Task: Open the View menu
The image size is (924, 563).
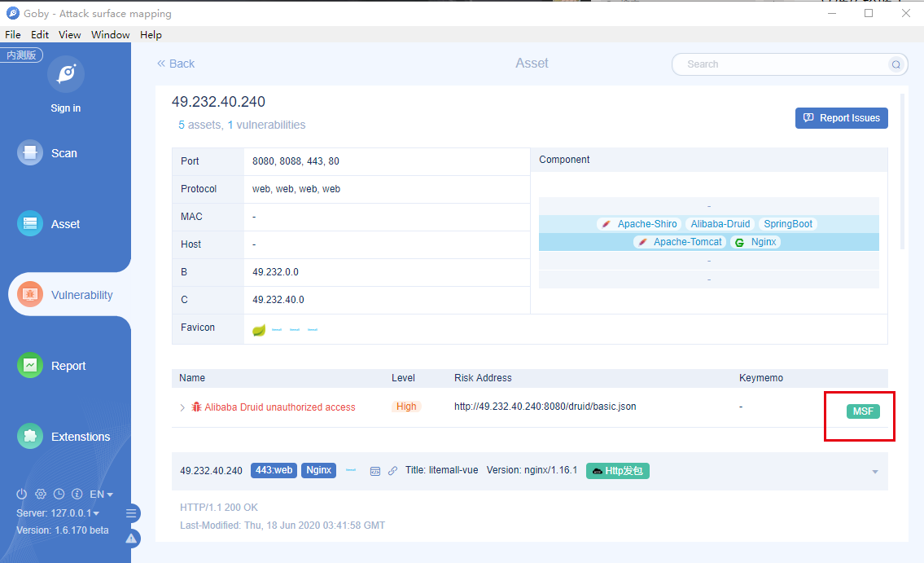Action: pyautogui.click(x=69, y=35)
